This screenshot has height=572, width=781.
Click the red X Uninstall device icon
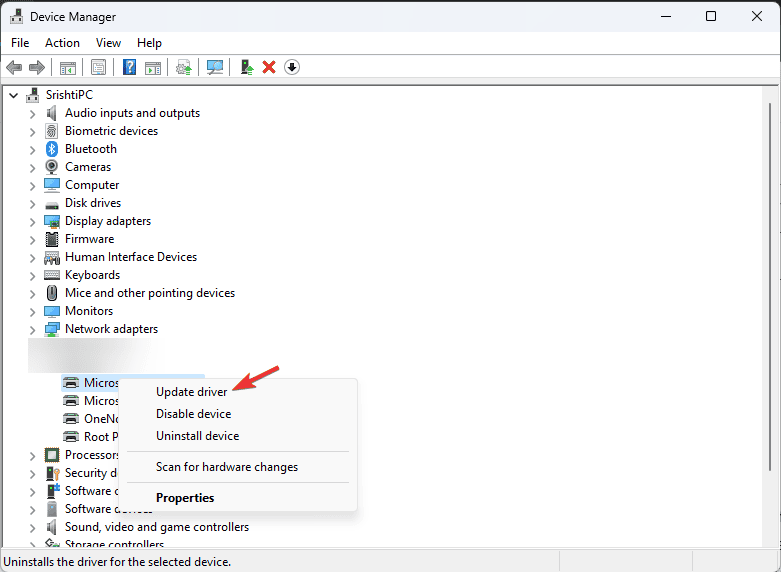pos(269,67)
